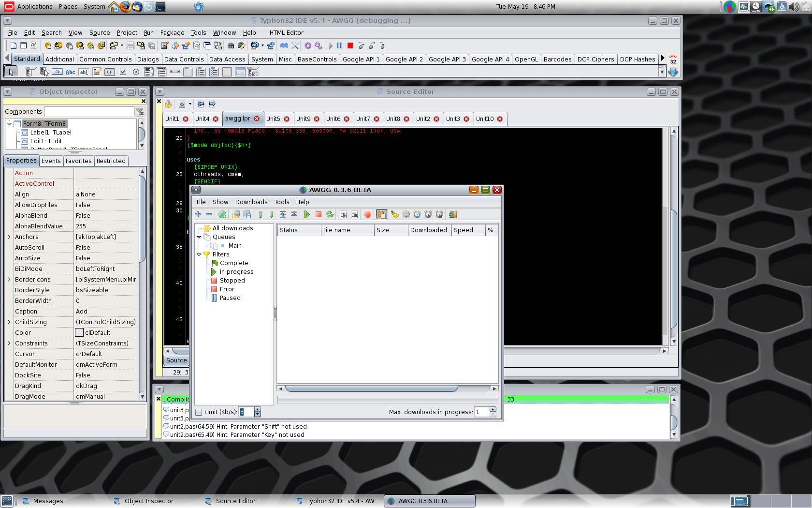
Task: Sort downloads by File name column header
Action: coord(348,230)
